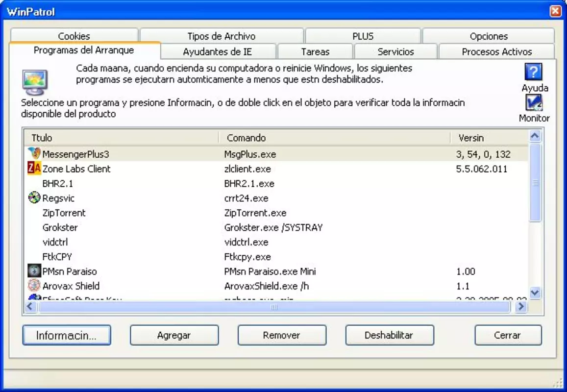The height and width of the screenshot is (392, 567).
Task: Click the horizontal scrollbar thumb
Action: tap(274, 307)
